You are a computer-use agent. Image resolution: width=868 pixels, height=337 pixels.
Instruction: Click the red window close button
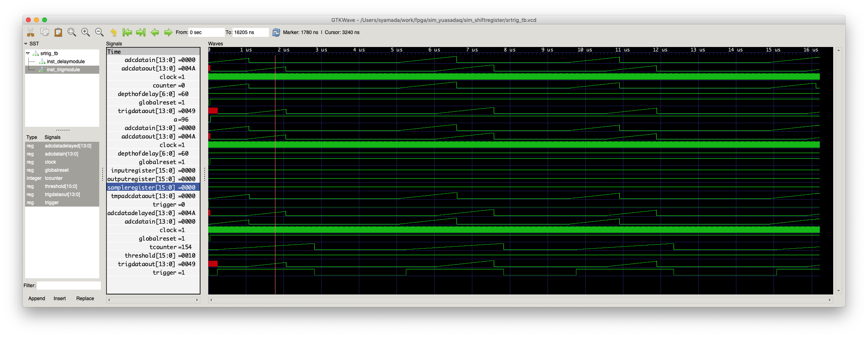click(28, 20)
